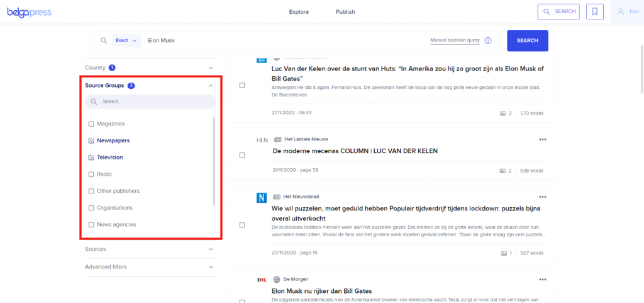
Task: Click the blue SEARCH button
Action: point(528,41)
